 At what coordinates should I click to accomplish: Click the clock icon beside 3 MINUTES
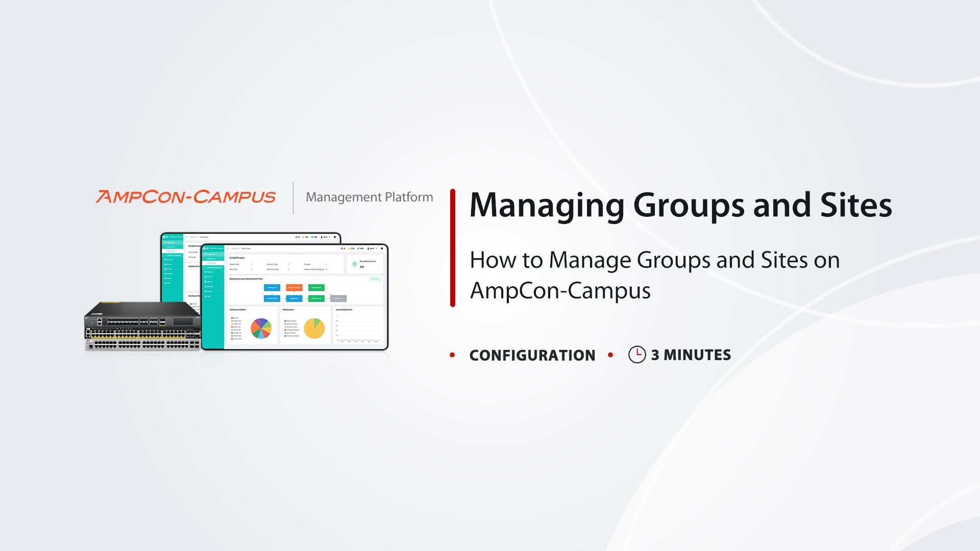pyautogui.click(x=636, y=355)
